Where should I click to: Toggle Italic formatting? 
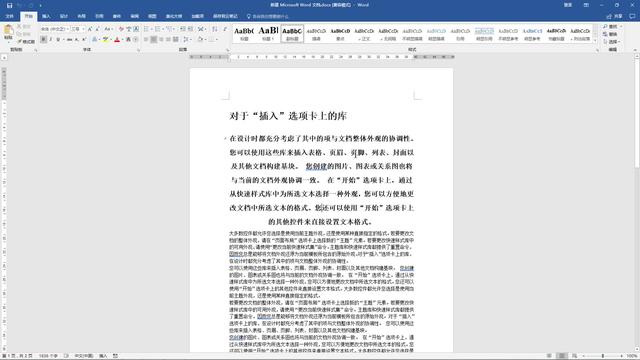[x=51, y=40]
